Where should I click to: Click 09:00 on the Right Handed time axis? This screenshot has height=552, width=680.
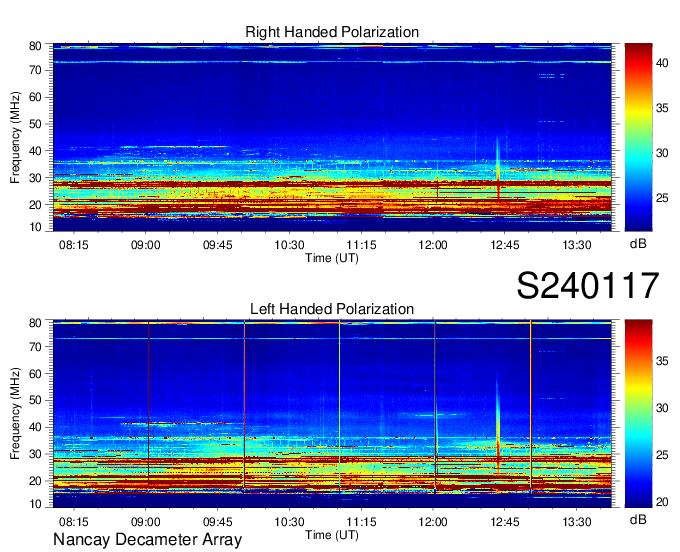point(146,245)
